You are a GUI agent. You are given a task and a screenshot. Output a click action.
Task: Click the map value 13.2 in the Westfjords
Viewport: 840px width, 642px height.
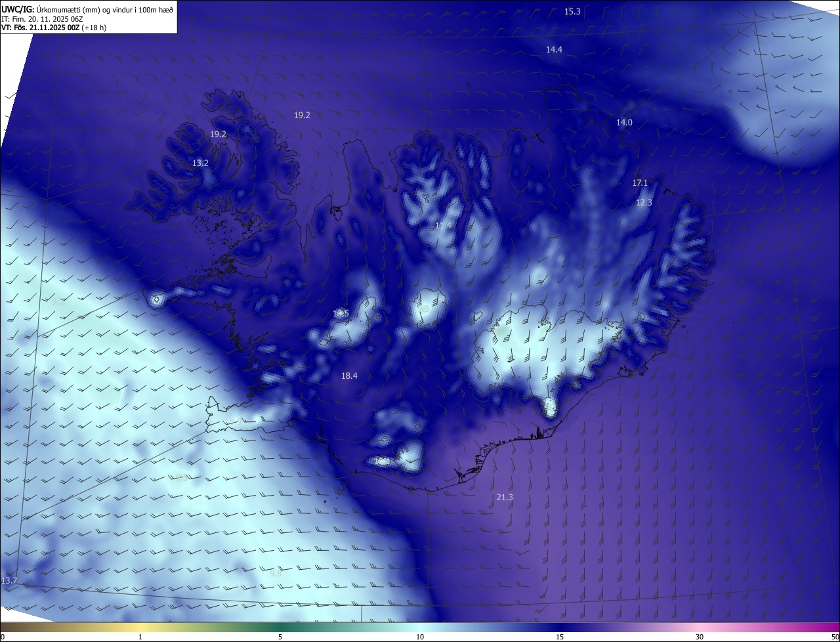pos(200,163)
